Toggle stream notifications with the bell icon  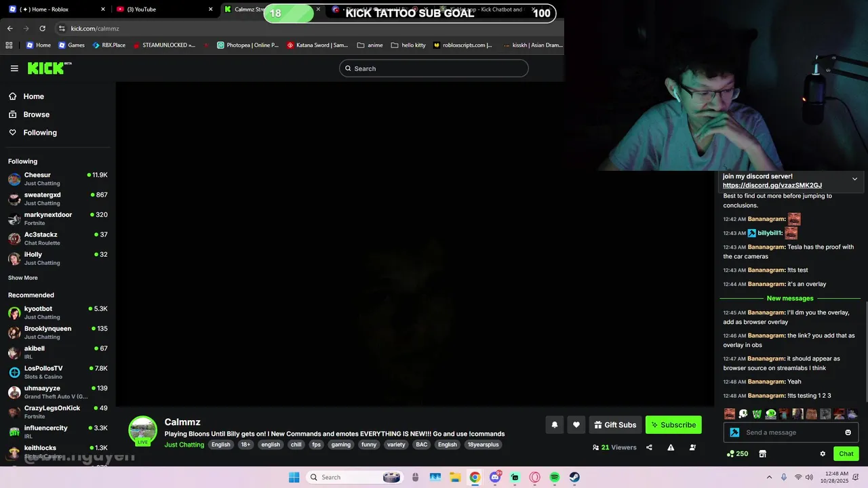554,425
